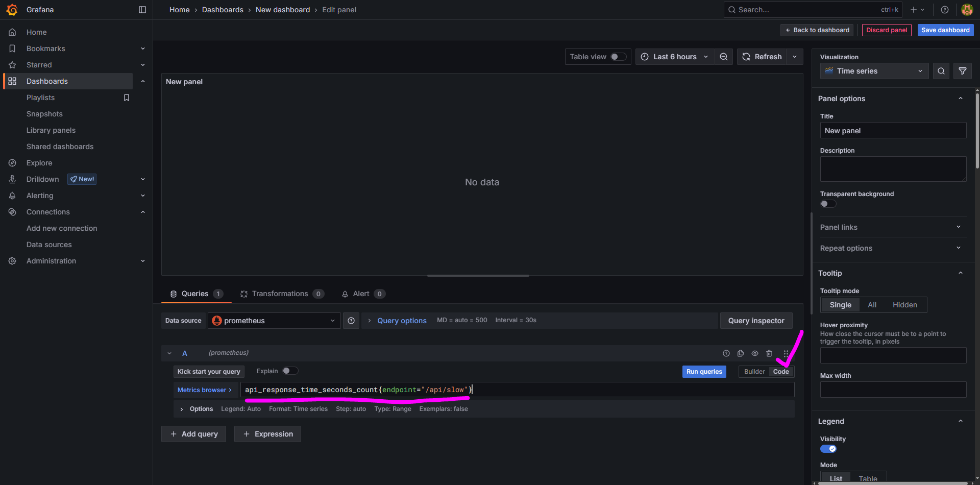Search visualizations with the magnifier icon
Viewport: 980px width, 485px height.
point(941,71)
